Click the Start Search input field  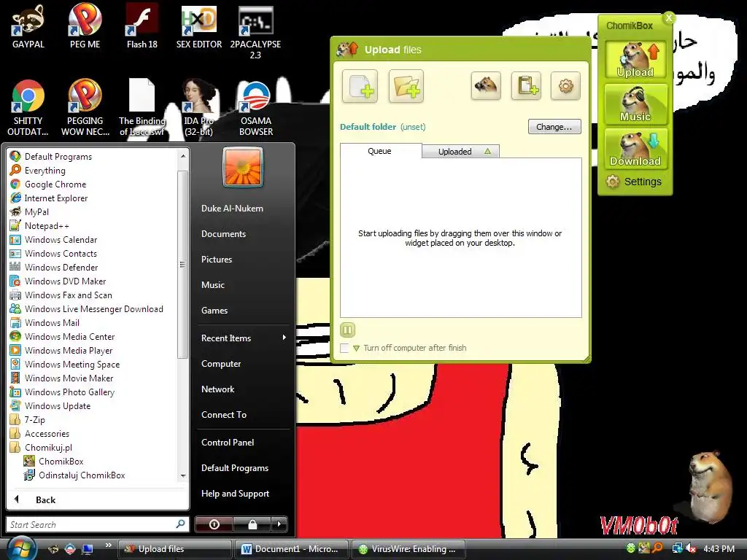coord(97,524)
